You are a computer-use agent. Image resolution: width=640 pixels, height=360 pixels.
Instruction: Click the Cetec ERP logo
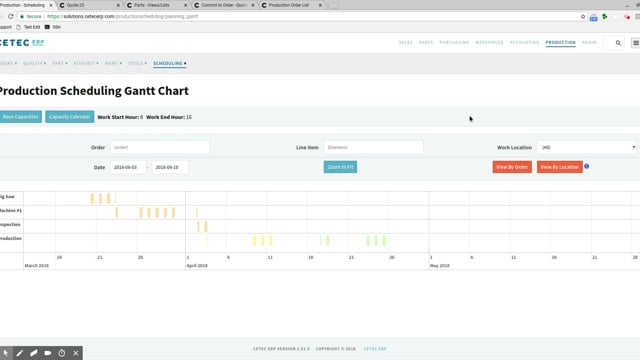point(21,42)
